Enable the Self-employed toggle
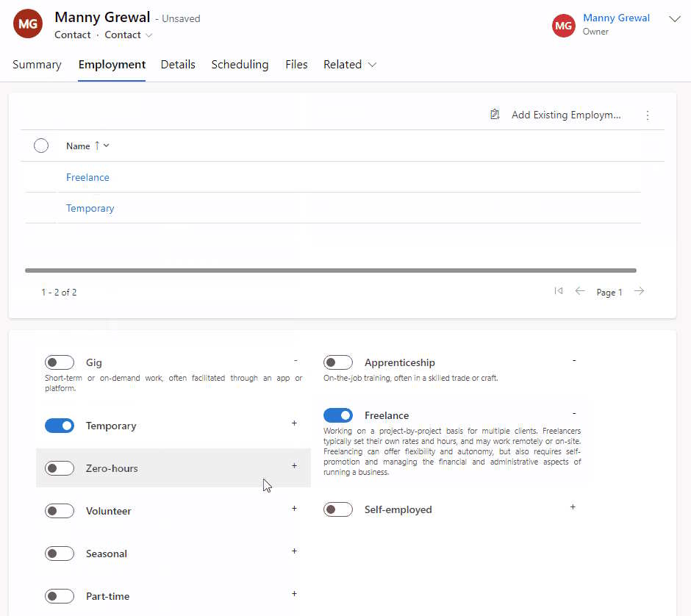Viewport: 691px width, 616px height. (338, 510)
